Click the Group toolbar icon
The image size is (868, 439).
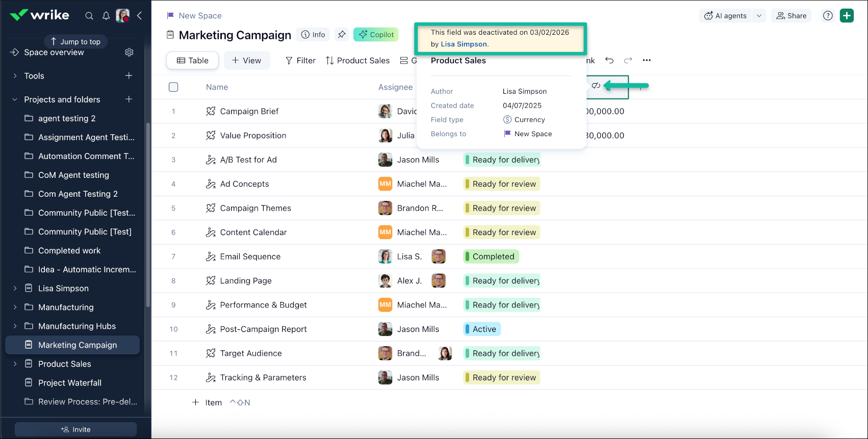(x=404, y=61)
